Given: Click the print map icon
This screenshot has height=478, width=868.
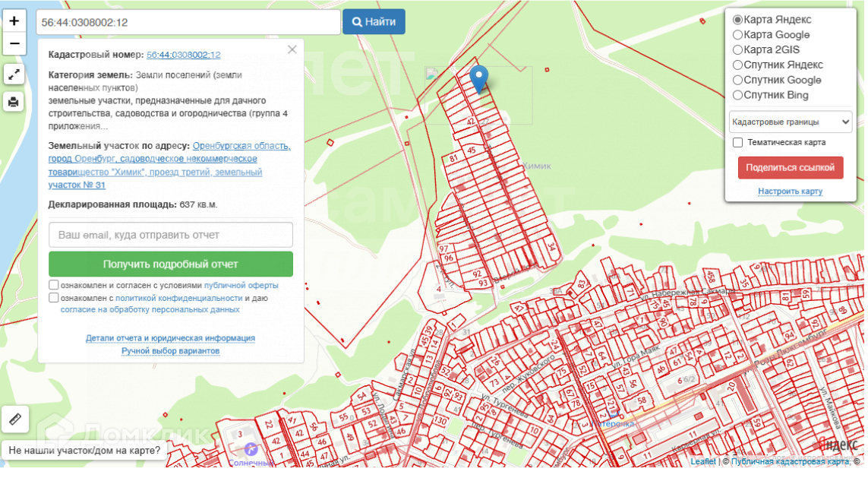Looking at the screenshot, I should click(x=14, y=102).
